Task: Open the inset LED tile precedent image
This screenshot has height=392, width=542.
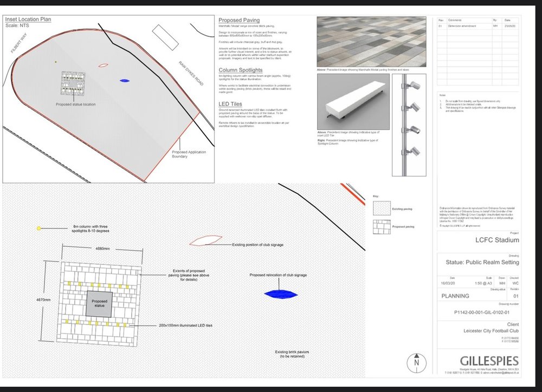Action: click(x=353, y=102)
